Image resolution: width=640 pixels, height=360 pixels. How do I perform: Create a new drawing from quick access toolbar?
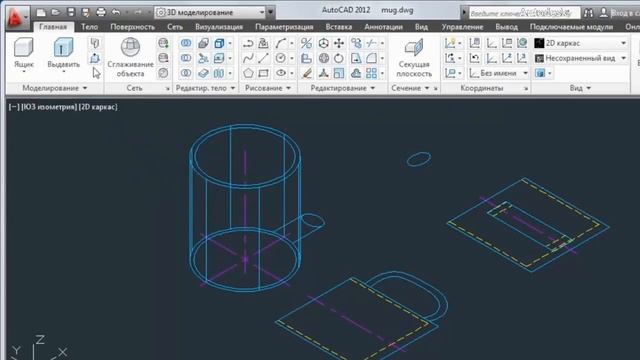pyautogui.click(x=41, y=13)
